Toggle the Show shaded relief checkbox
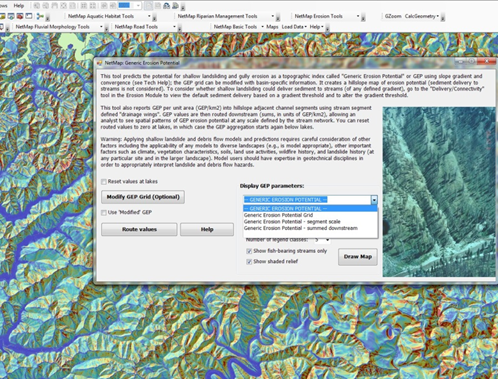 249,262
